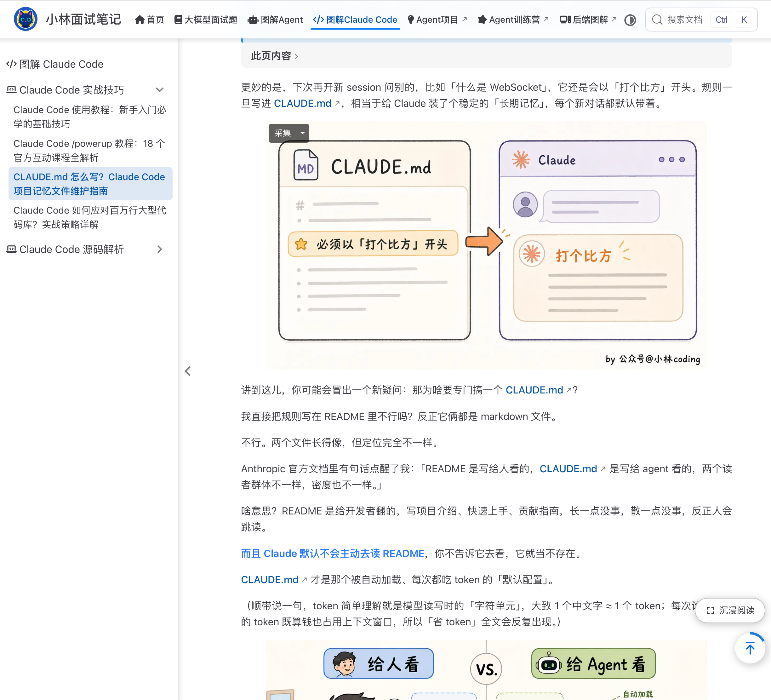Open 如何应对百万行大型代码库 sidebar article

pyautogui.click(x=90, y=217)
